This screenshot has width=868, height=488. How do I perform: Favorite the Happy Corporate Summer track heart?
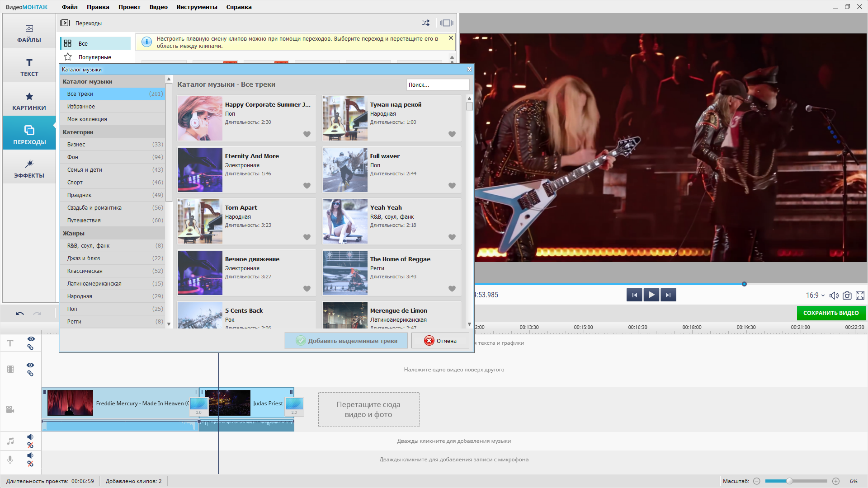(307, 134)
